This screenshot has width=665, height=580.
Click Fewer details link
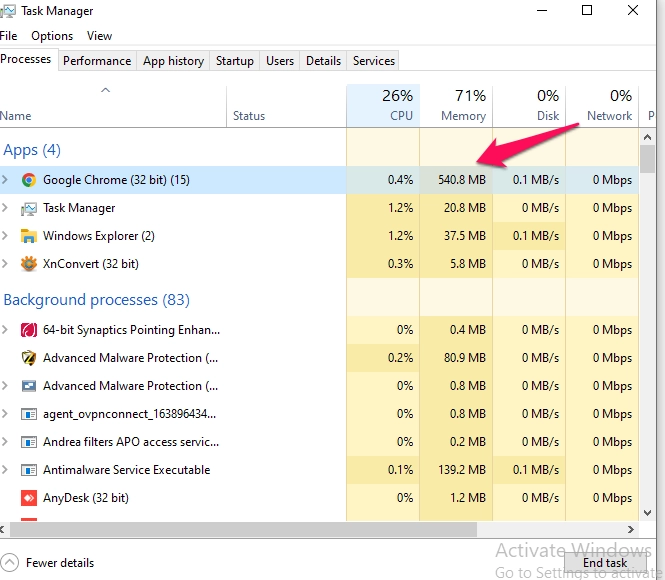coord(60,563)
